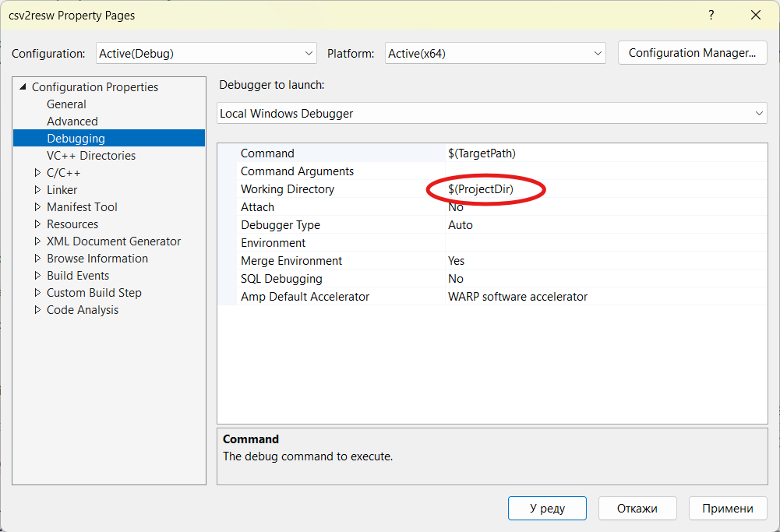Select the Code Analysis tree item
The image size is (780, 532).
83,310
